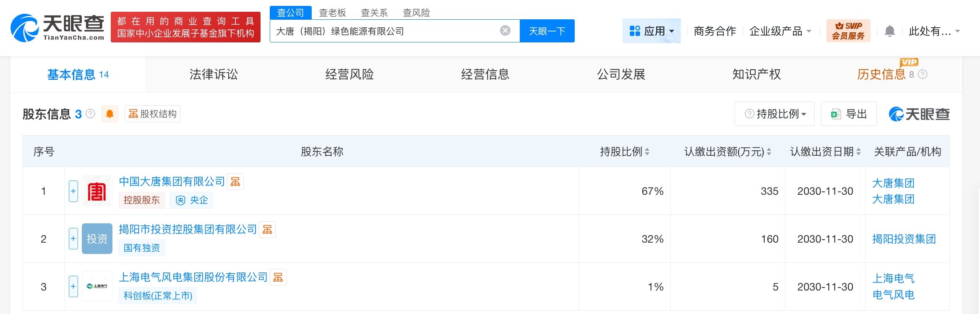Viewport: 980px width, 314px height.
Task: Sort by 持股比例 column header arrows
Action: pos(647,152)
